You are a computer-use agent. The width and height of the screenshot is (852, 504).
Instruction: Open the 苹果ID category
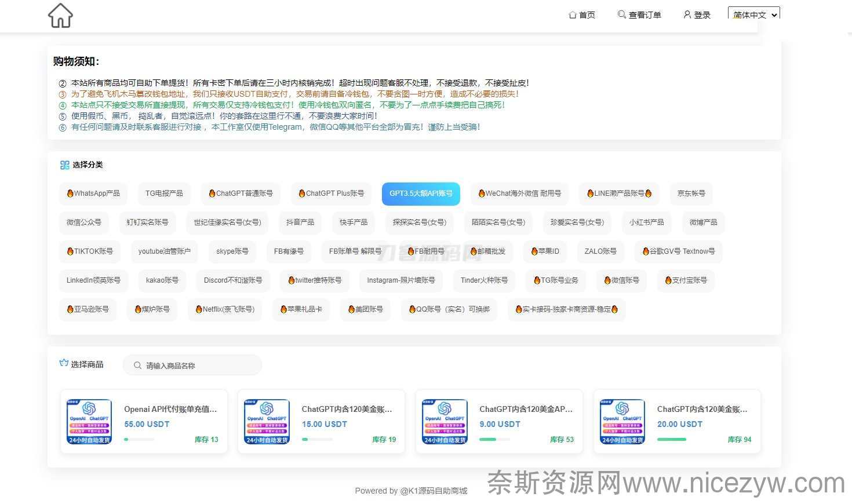pyautogui.click(x=545, y=251)
